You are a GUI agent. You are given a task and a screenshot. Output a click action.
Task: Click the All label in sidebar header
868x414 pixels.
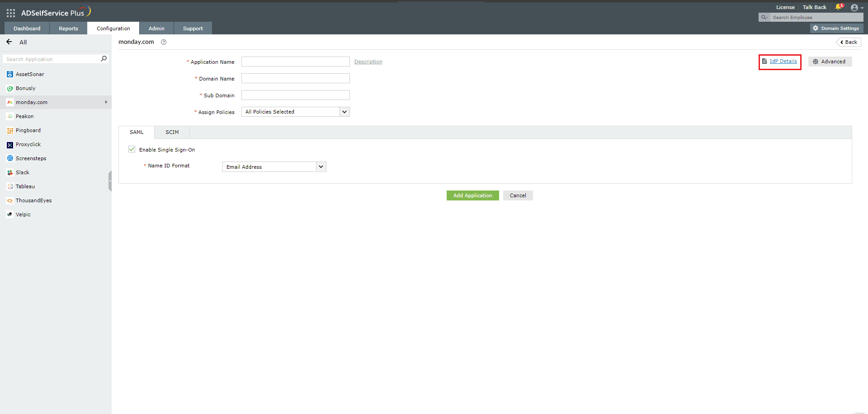click(23, 42)
